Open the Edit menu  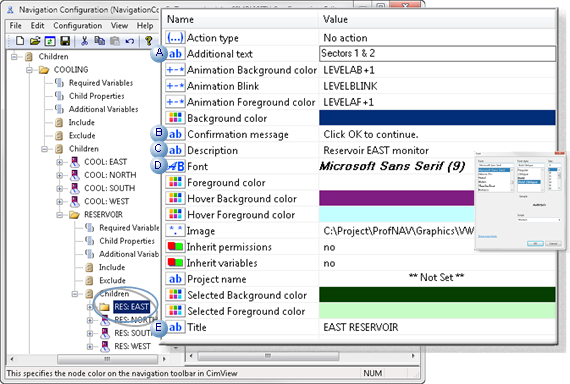(x=37, y=25)
